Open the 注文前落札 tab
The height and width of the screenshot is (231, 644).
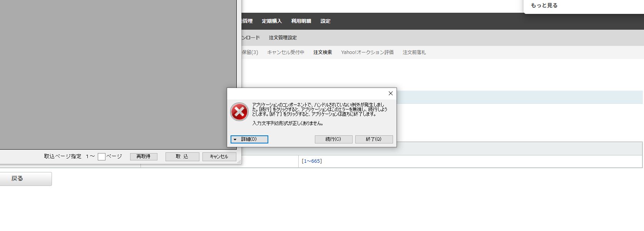[x=414, y=52]
